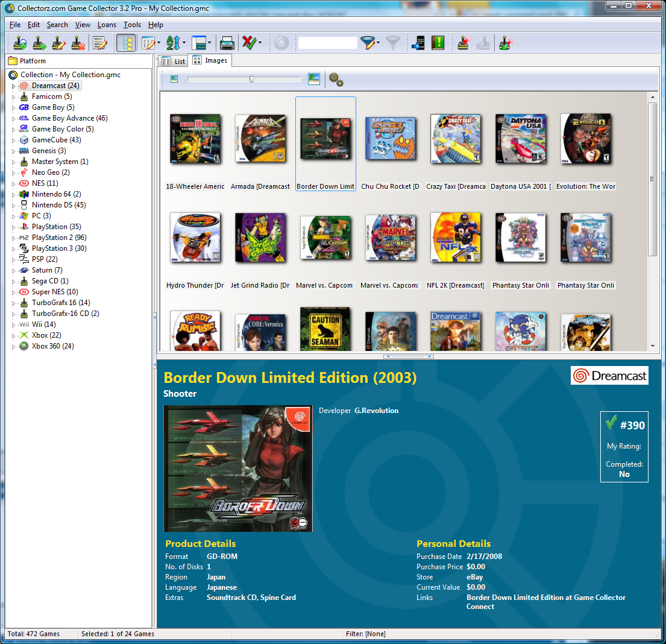The image size is (666, 644).
Task: Open the Edit Multiple Games notepad icon
Action: coord(100,43)
